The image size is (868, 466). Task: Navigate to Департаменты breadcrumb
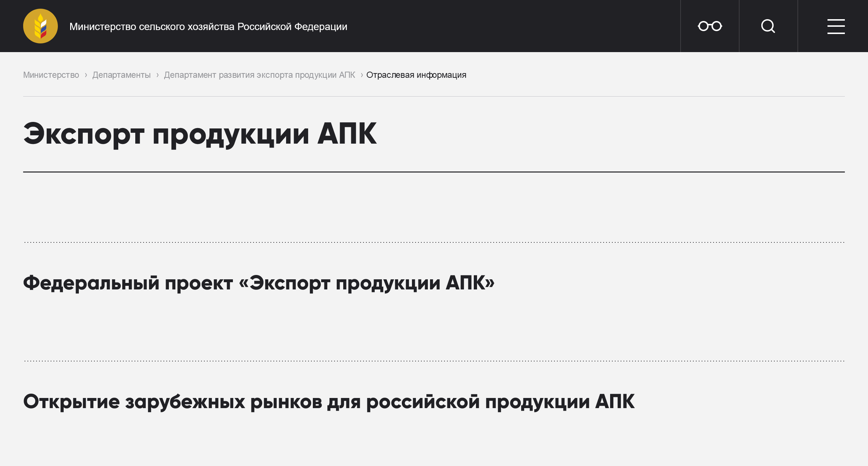[x=121, y=75]
